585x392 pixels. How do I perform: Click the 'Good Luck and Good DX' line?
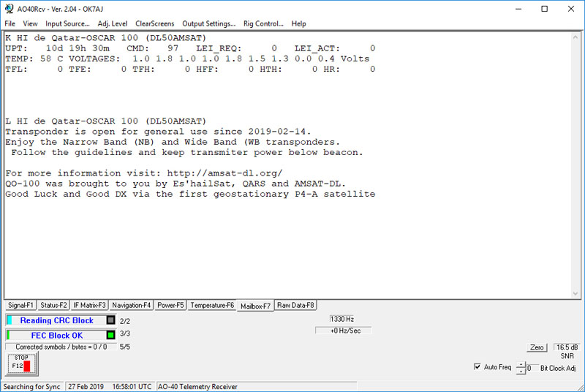click(x=190, y=194)
